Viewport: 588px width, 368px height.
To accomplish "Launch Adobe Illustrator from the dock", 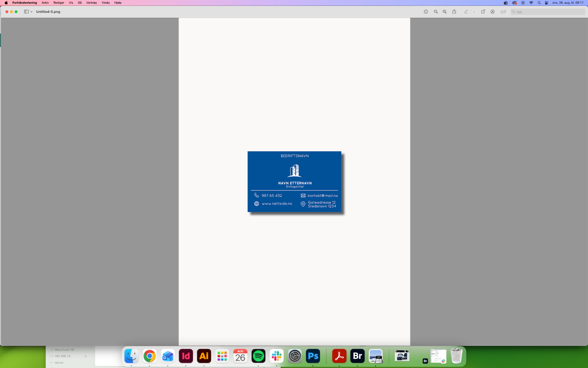I will tap(204, 356).
